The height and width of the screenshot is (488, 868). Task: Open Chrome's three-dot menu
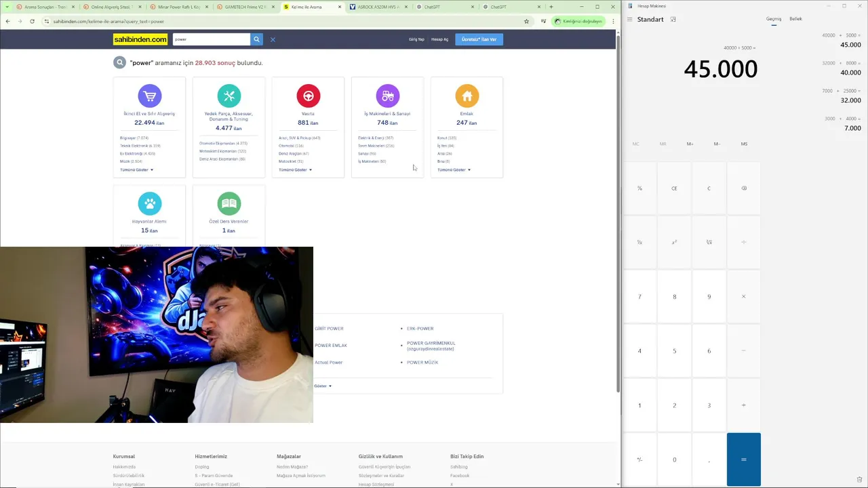[613, 21]
